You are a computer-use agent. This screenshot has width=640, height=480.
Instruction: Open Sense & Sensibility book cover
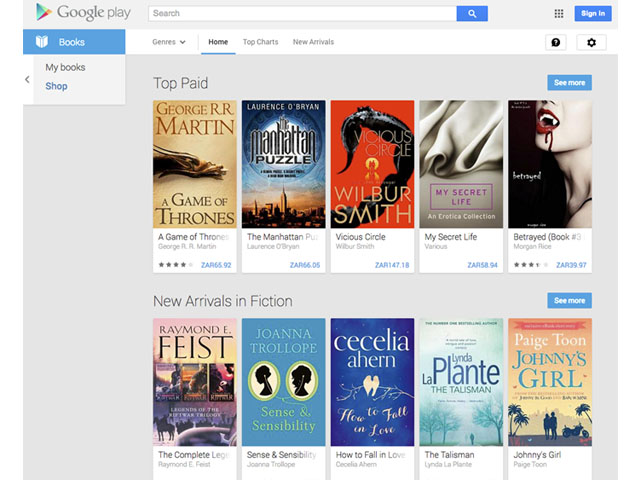[x=283, y=382]
